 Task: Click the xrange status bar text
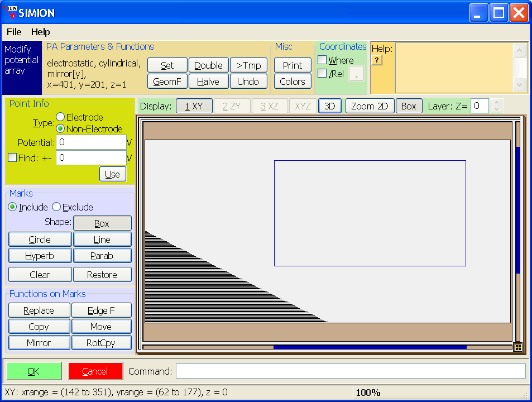[116, 393]
